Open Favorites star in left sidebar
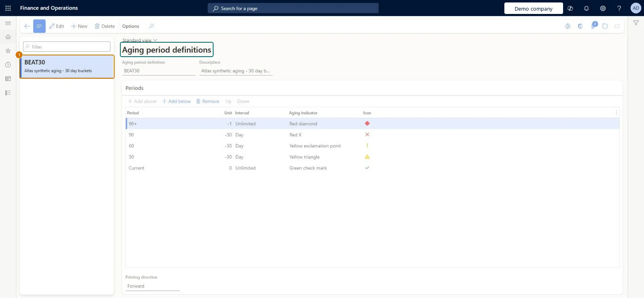The image size is (644, 298). [x=8, y=51]
